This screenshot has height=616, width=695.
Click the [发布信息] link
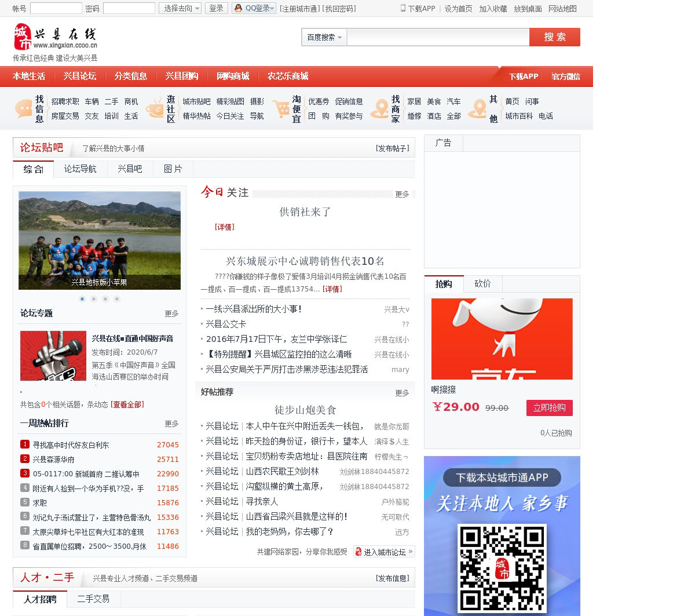pos(392,578)
